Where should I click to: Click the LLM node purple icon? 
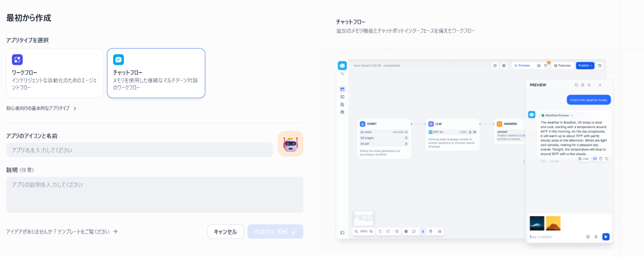point(431,124)
